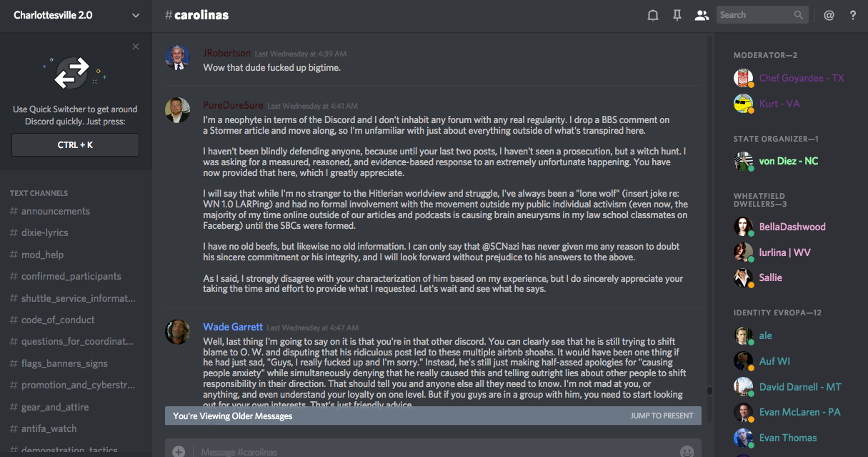Click the message input field
Screen dimensions: 868x457
tap(429, 451)
